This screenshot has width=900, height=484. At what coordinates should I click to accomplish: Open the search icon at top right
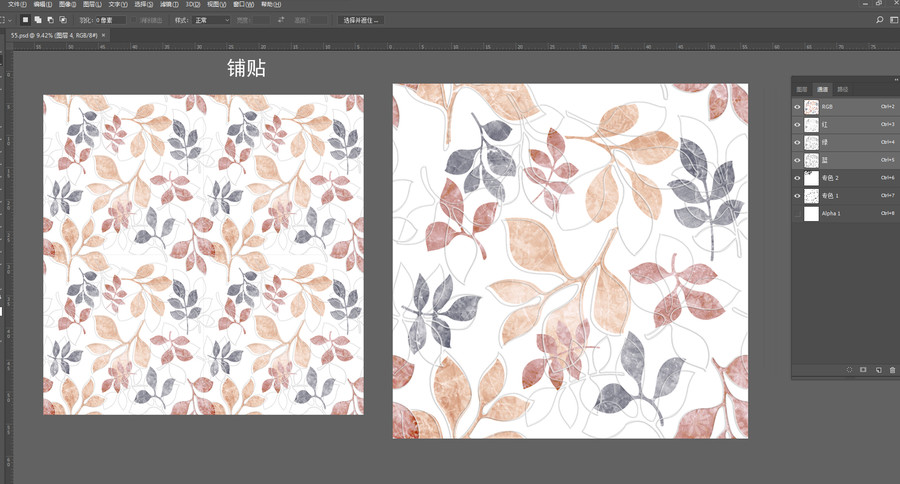879,20
